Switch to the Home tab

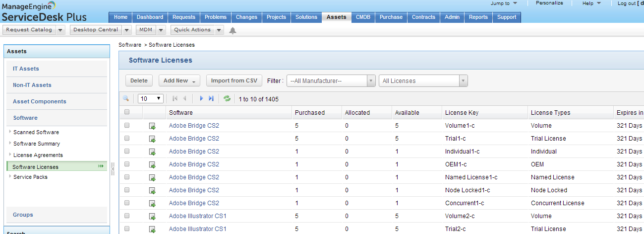(120, 17)
